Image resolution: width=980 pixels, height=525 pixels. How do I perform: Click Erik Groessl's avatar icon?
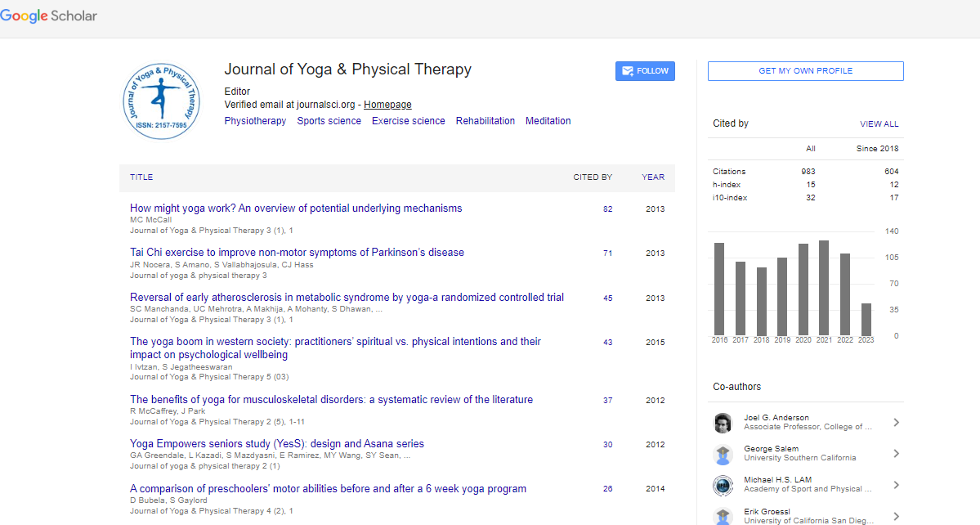click(x=723, y=515)
